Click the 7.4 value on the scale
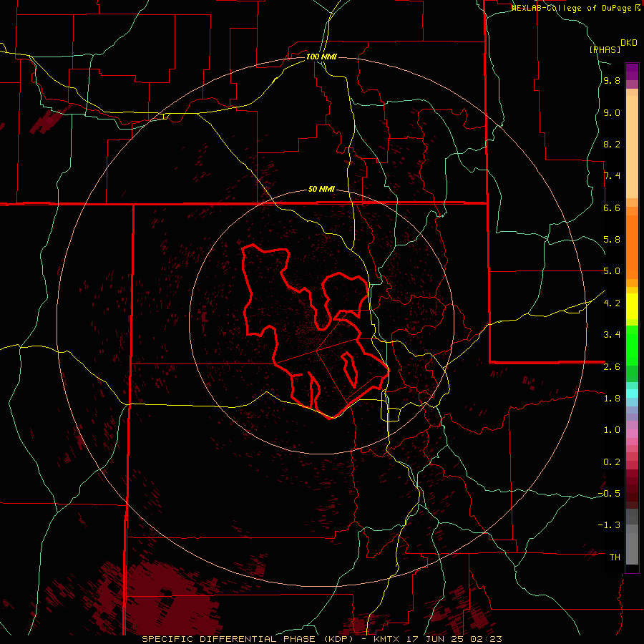 [612, 176]
